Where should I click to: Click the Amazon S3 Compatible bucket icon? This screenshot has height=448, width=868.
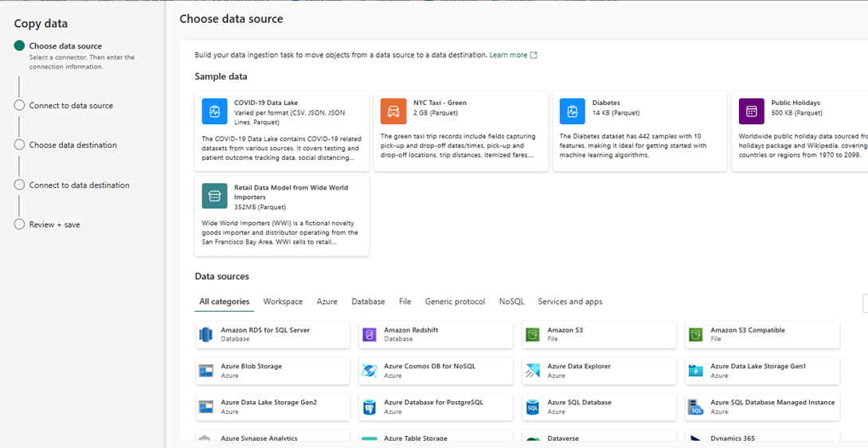pos(696,334)
